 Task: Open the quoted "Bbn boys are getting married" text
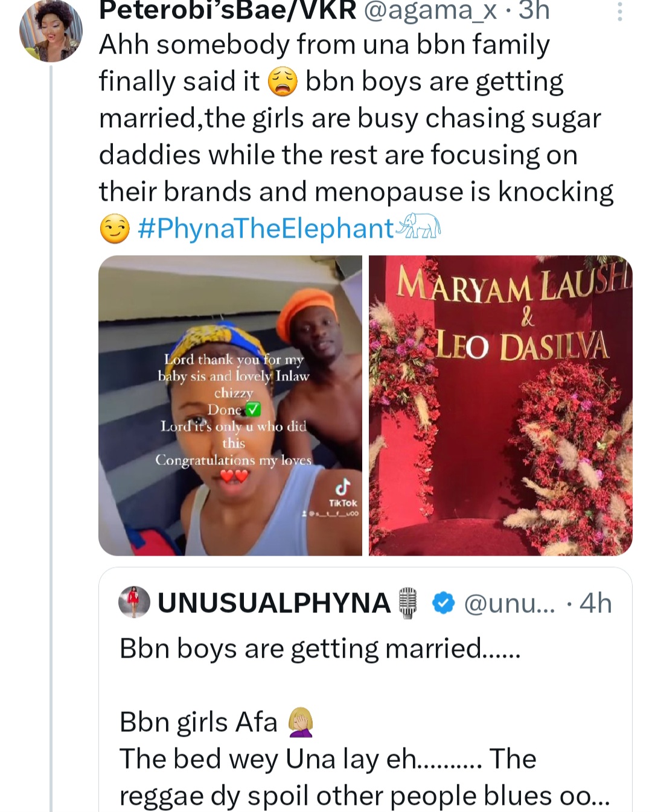319,649
